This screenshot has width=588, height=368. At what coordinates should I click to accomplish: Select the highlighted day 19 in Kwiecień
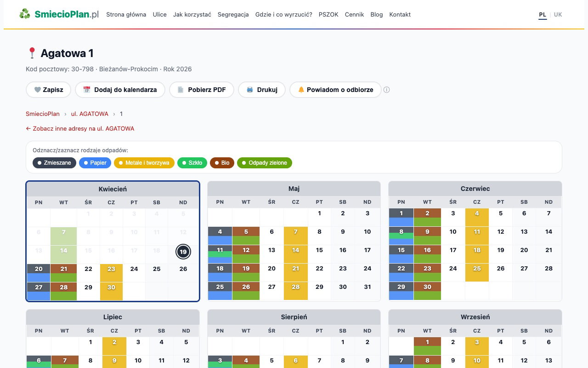pyautogui.click(x=183, y=252)
